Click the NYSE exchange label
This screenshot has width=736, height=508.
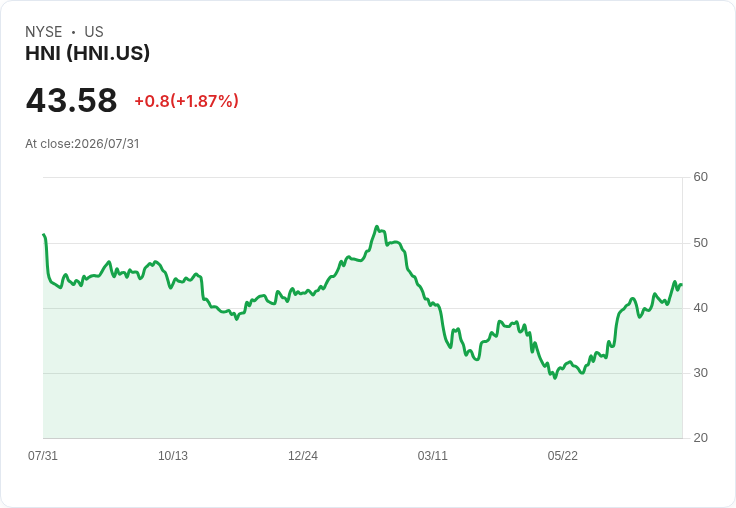pyautogui.click(x=44, y=32)
